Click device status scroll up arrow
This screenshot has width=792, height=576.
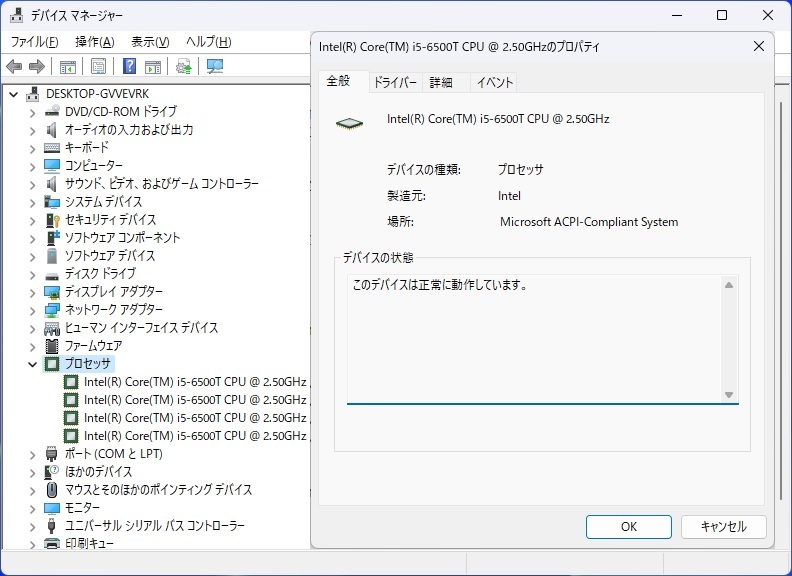coord(729,285)
